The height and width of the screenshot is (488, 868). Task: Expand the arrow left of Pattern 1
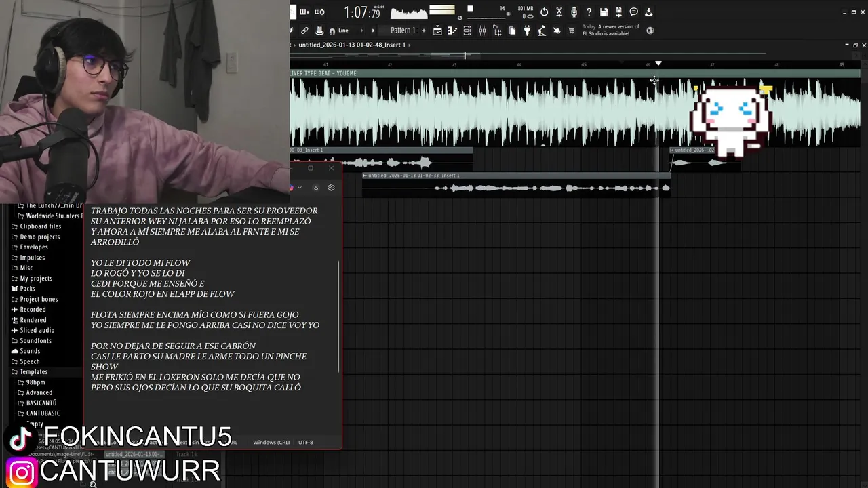coord(373,30)
